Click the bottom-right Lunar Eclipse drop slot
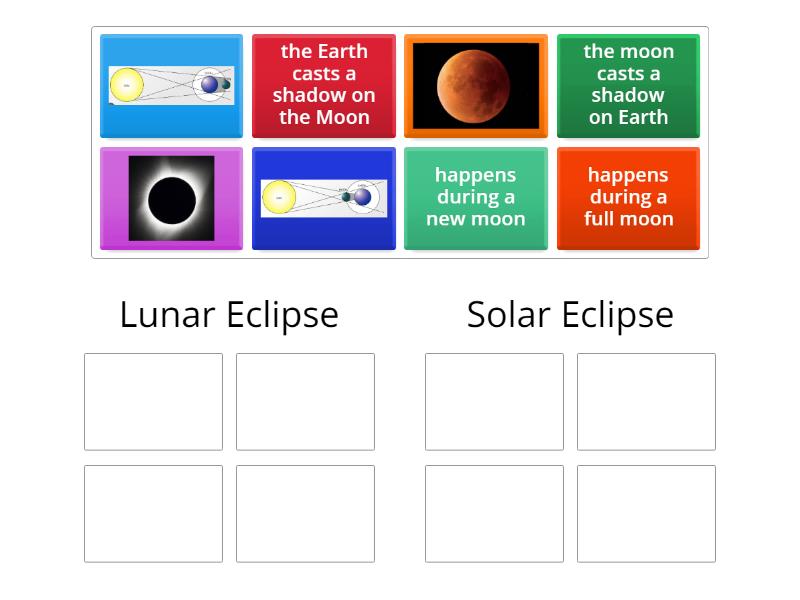The width and height of the screenshot is (800, 600). (305, 514)
